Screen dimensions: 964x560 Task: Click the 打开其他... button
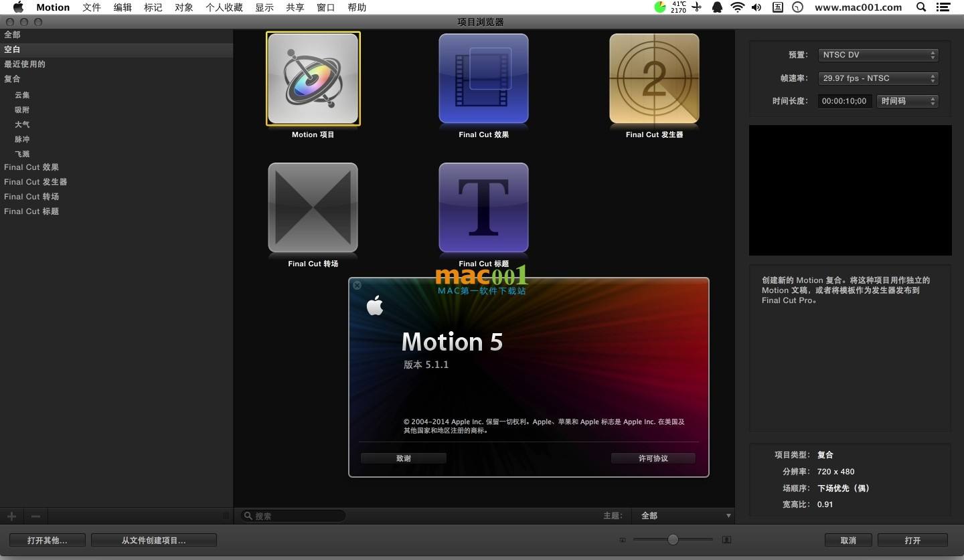(47, 540)
